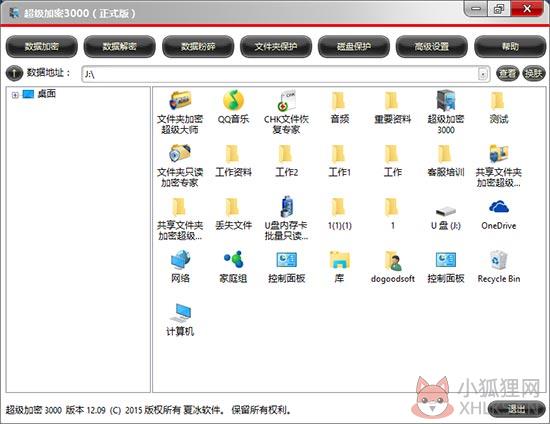Select the 客服培训 folder
The image size is (550, 424).
click(445, 160)
